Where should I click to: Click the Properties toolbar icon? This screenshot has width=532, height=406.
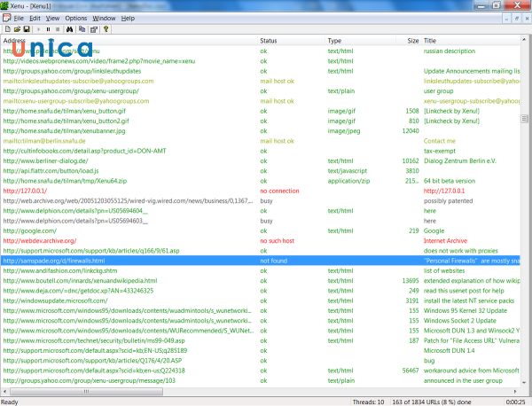(92, 28)
